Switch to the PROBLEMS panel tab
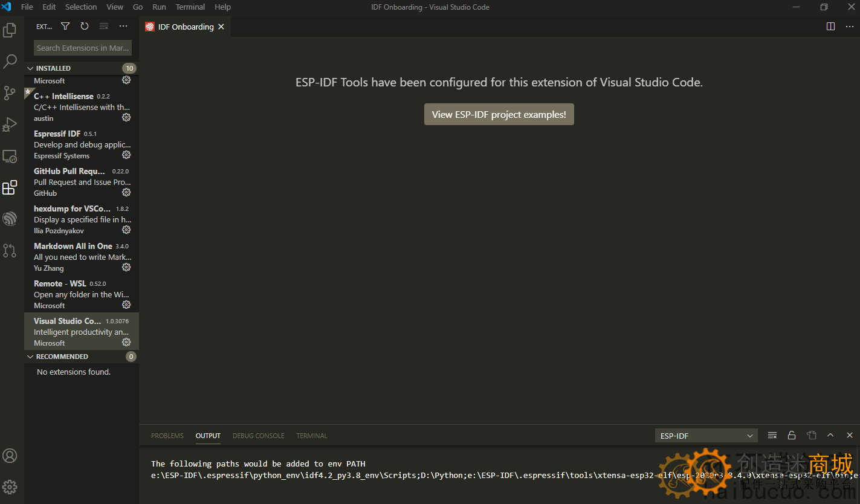 click(x=167, y=436)
